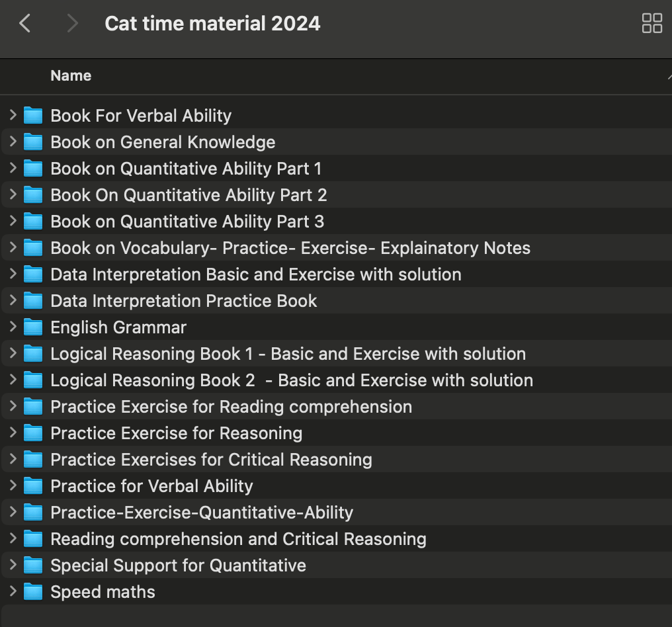Select the Speed maths name
Image resolution: width=672 pixels, height=627 pixels.
103,593
